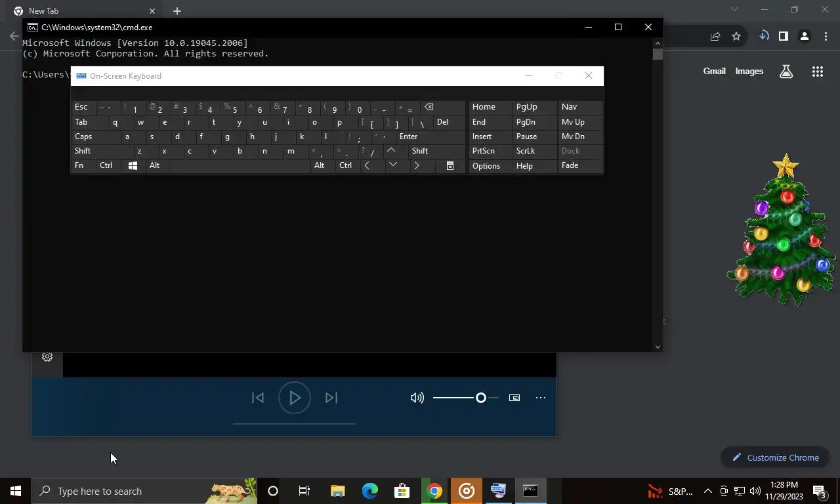Click cmd.exe scrollbar up arrow

click(658, 43)
